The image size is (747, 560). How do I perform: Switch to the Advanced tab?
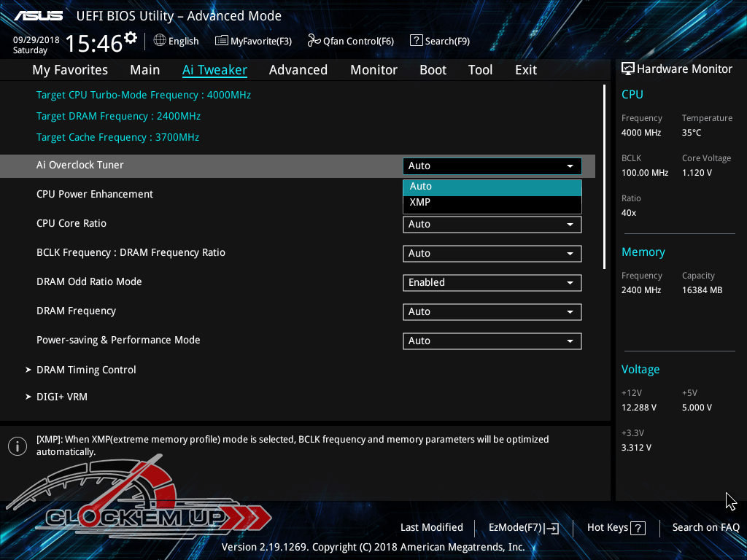click(298, 70)
